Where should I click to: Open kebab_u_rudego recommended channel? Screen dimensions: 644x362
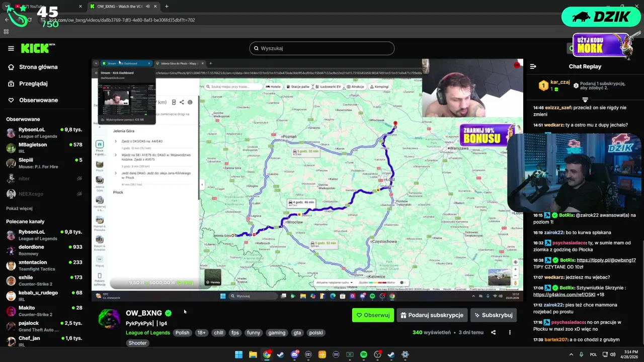[44, 296]
